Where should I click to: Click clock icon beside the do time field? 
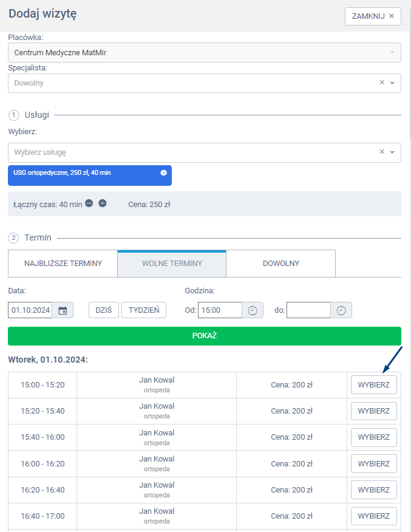click(x=341, y=310)
